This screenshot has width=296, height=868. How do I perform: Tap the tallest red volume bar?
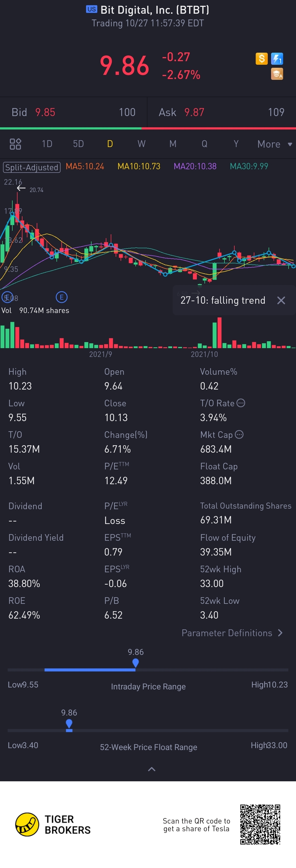pyautogui.click(x=220, y=332)
